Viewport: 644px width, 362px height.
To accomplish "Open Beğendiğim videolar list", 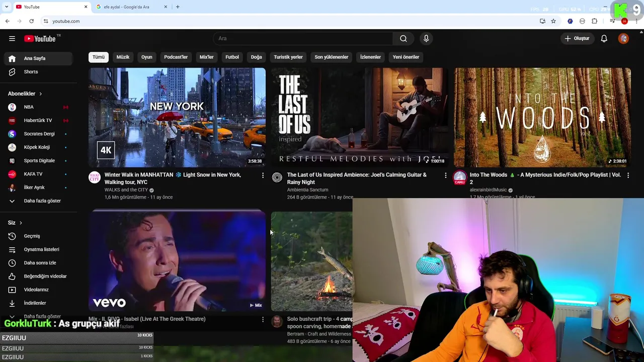I will [x=38, y=276].
